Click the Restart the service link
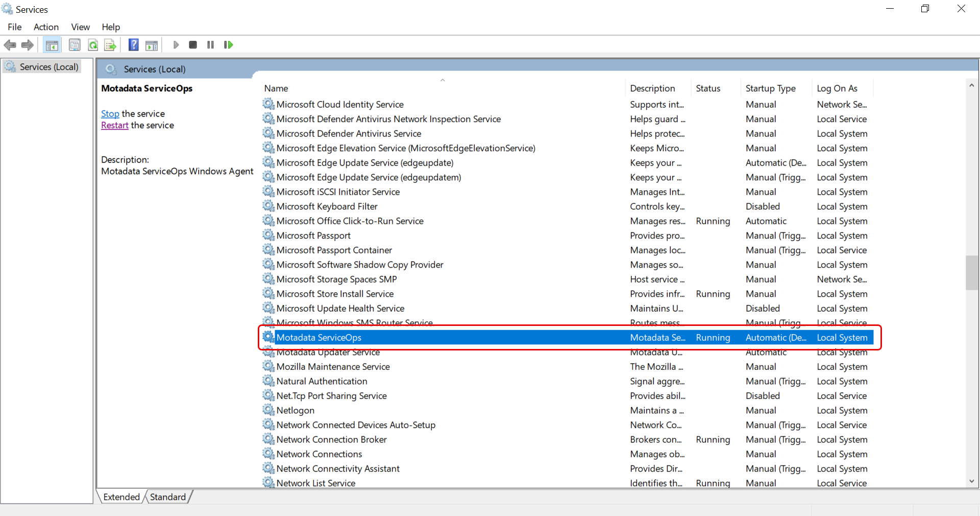This screenshot has height=516, width=980. [x=114, y=126]
